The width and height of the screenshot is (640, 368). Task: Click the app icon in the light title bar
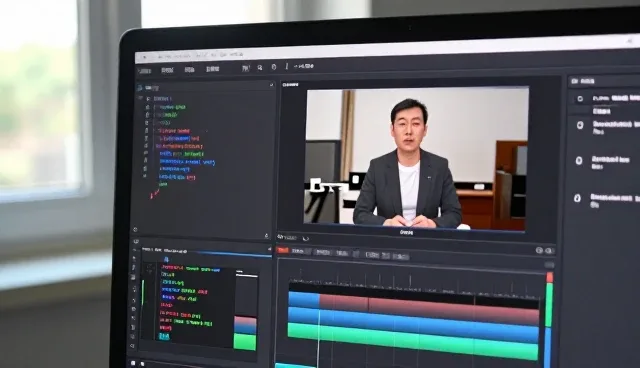coord(144,58)
